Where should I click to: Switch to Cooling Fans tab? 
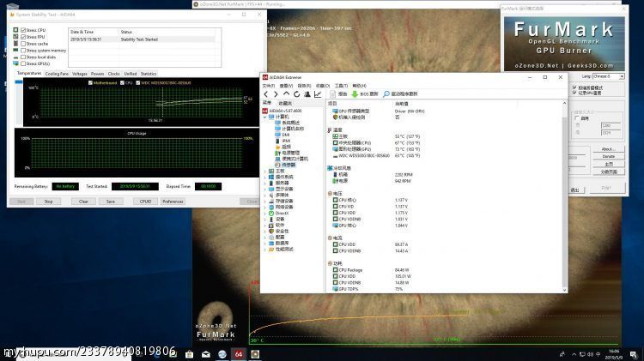tap(57, 74)
